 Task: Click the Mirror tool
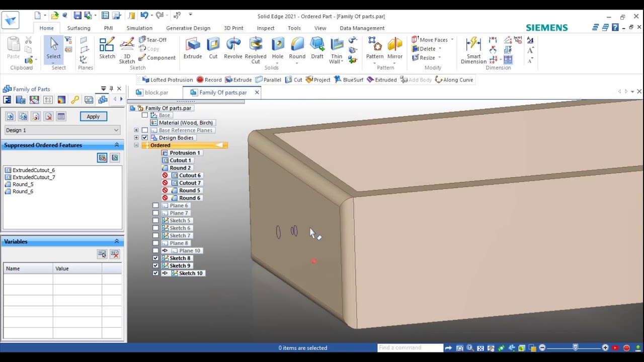395,49
